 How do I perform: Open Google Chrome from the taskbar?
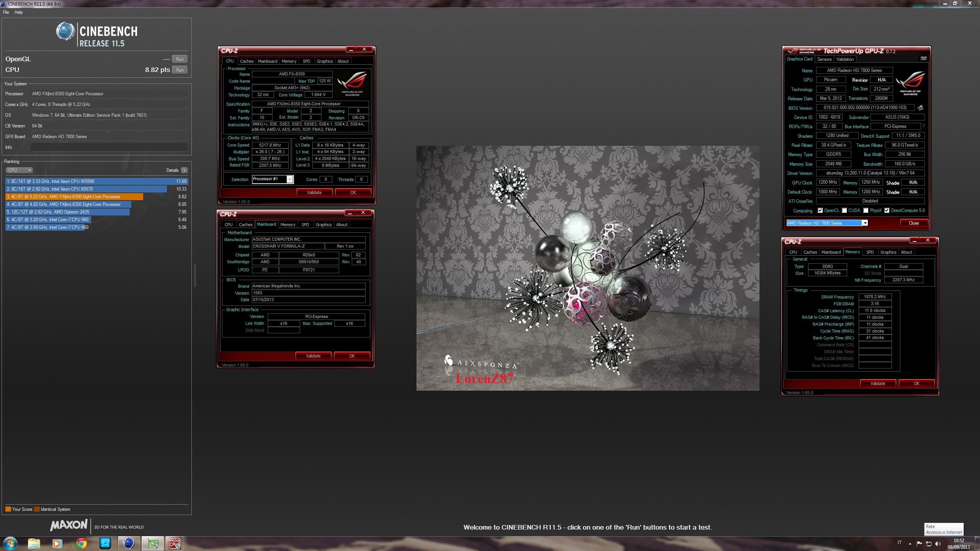[x=81, y=543]
